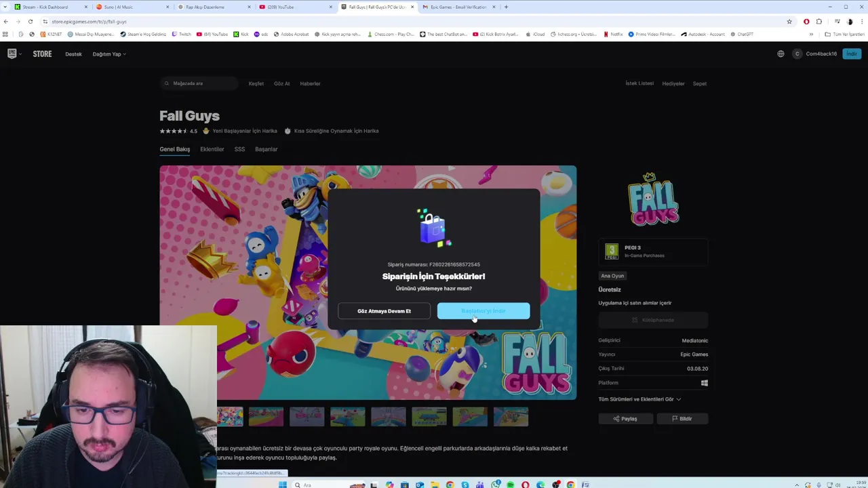Viewport: 868px width, 488px height.
Task: Click the 03.08.20 release date value
Action: tap(697, 369)
